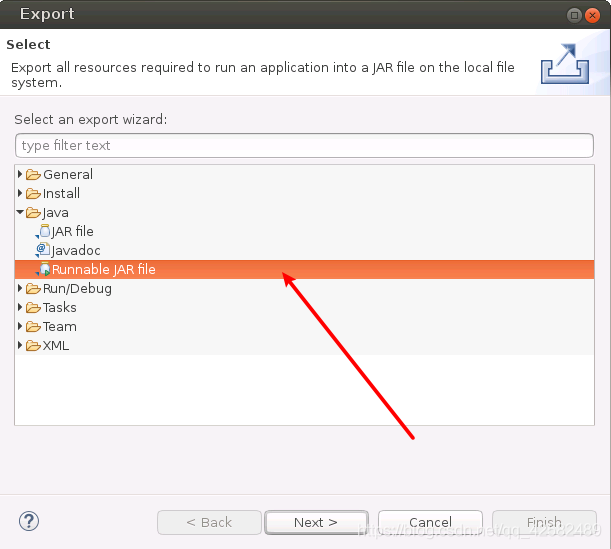Click the Finish button
The height and width of the screenshot is (549, 611).
544,523
